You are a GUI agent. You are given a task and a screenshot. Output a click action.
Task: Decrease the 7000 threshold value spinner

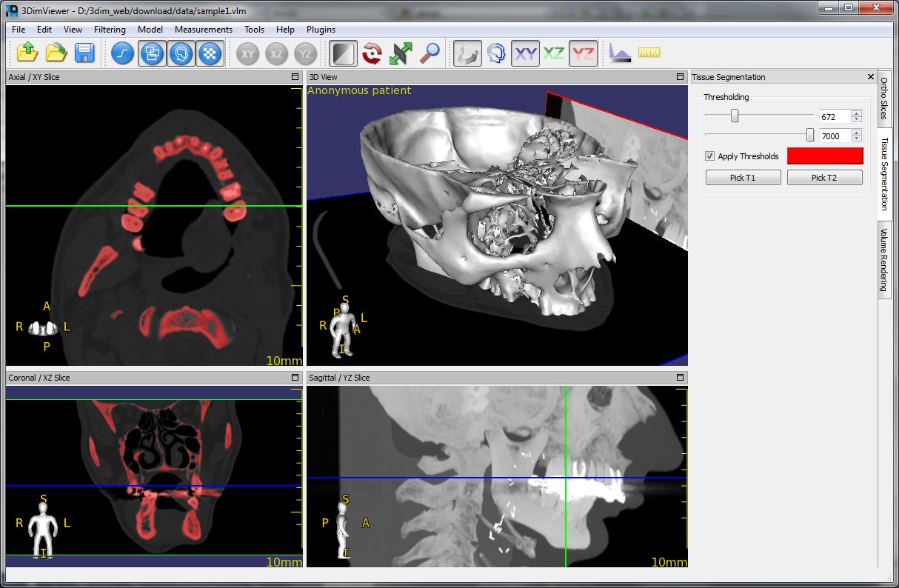pyautogui.click(x=857, y=139)
